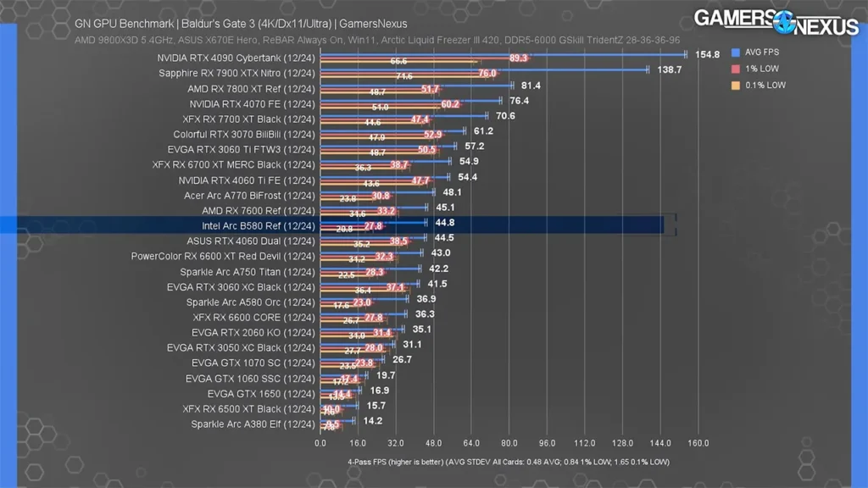This screenshot has height=488, width=868.
Task: Click the 'AMD RX 7600 Ref (12/24)' label
Action: click(258, 211)
